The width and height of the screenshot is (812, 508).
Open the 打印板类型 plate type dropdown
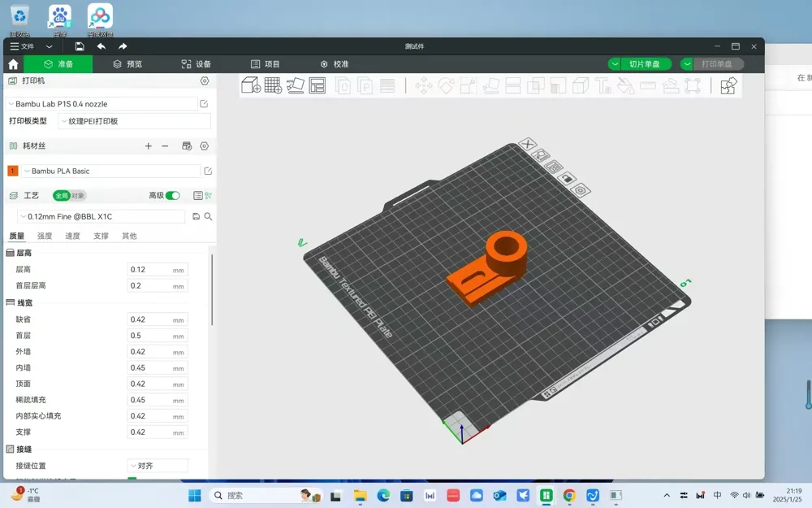(x=134, y=121)
